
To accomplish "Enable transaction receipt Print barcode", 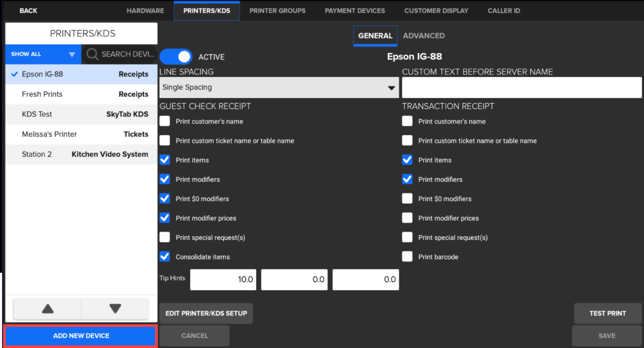I will [407, 257].
